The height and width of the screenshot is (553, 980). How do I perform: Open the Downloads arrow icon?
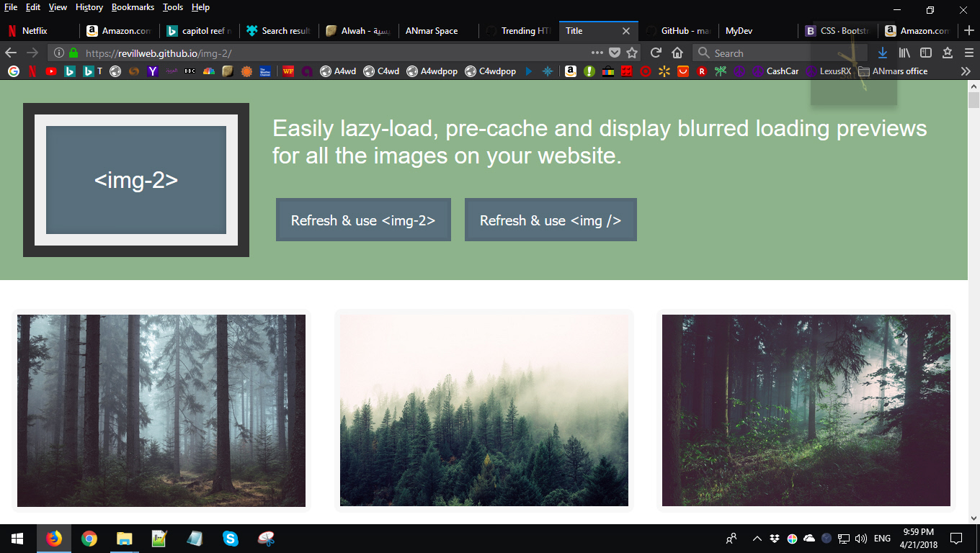(x=883, y=53)
